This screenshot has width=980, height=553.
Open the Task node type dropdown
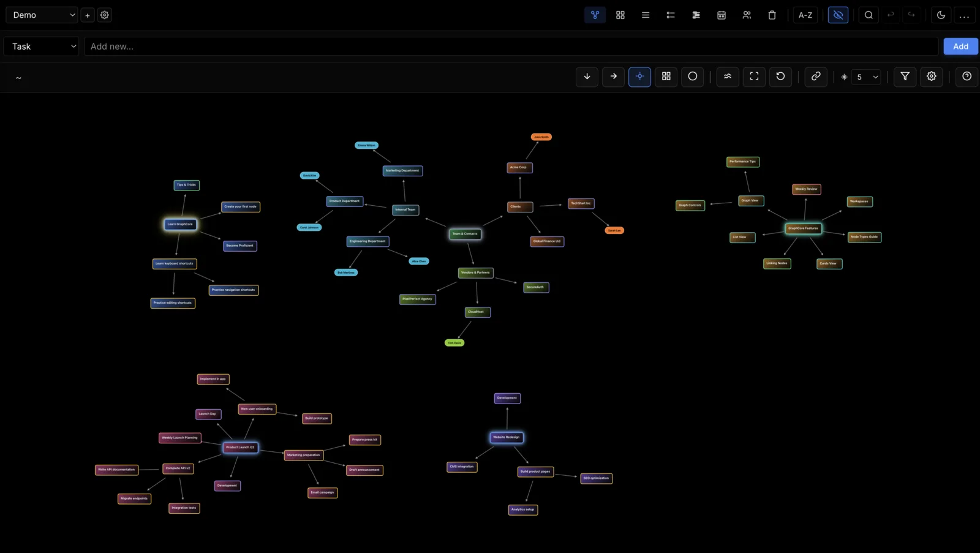(42, 47)
